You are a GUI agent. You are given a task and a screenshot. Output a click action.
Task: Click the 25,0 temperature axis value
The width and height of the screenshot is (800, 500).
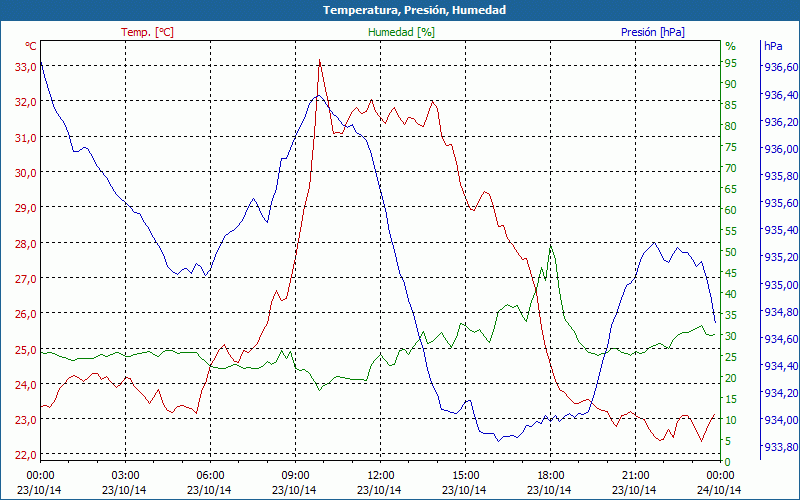click(x=26, y=350)
